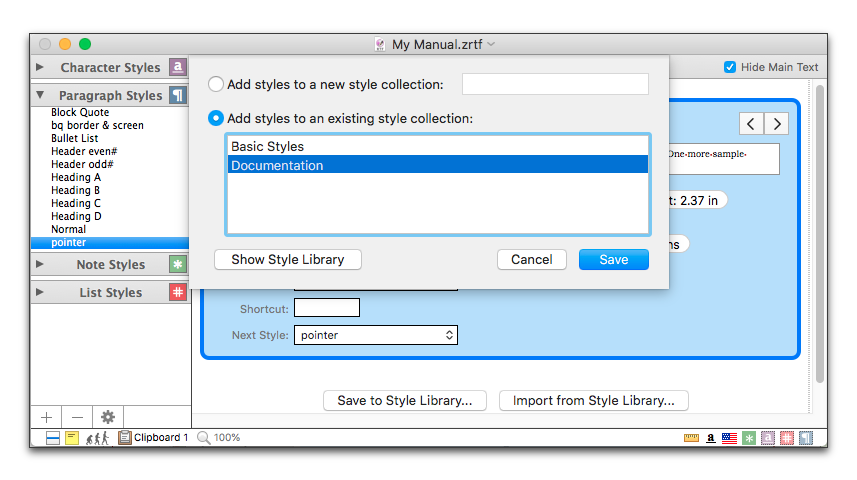Expand the Character Styles section
857x480 pixels.
(x=40, y=68)
